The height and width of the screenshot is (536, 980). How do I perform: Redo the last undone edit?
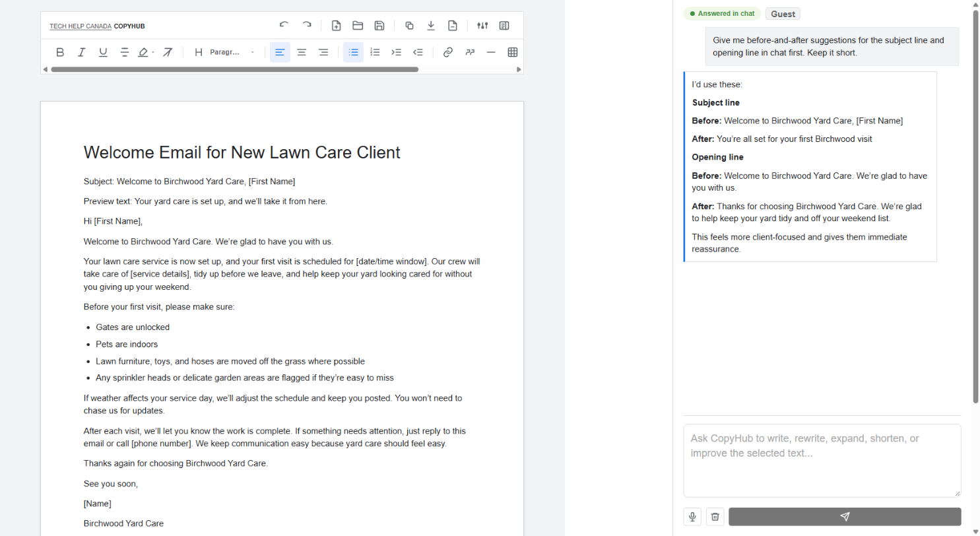click(307, 26)
